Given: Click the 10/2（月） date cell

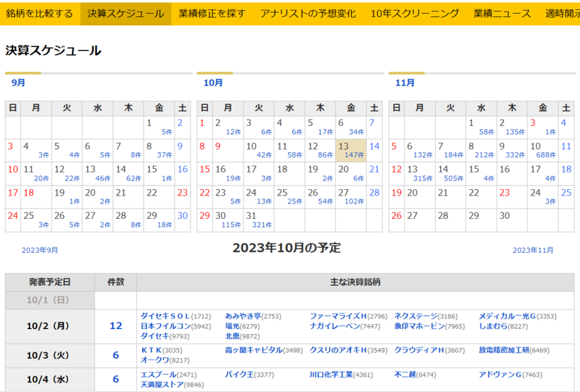Looking at the screenshot, I should 50,326.
